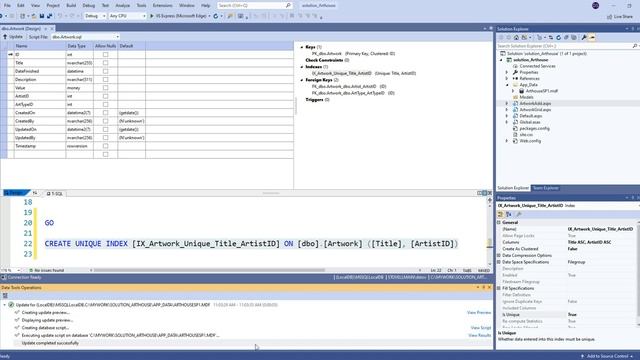The width and height of the screenshot is (640, 360).
Task: Toggle Allow Nulls for the Timestamp column
Action: 105,146
